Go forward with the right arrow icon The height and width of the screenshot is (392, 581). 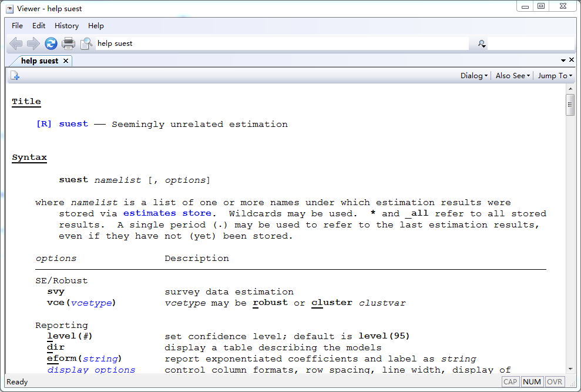(33, 43)
